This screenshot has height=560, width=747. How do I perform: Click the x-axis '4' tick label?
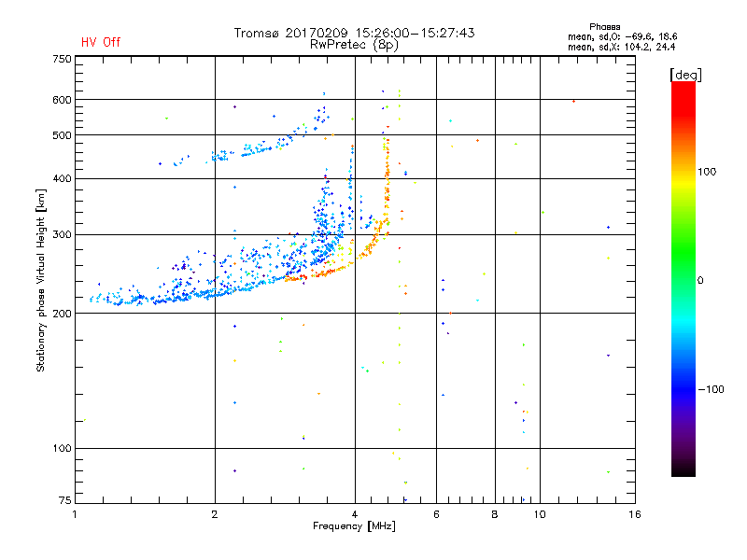click(355, 514)
